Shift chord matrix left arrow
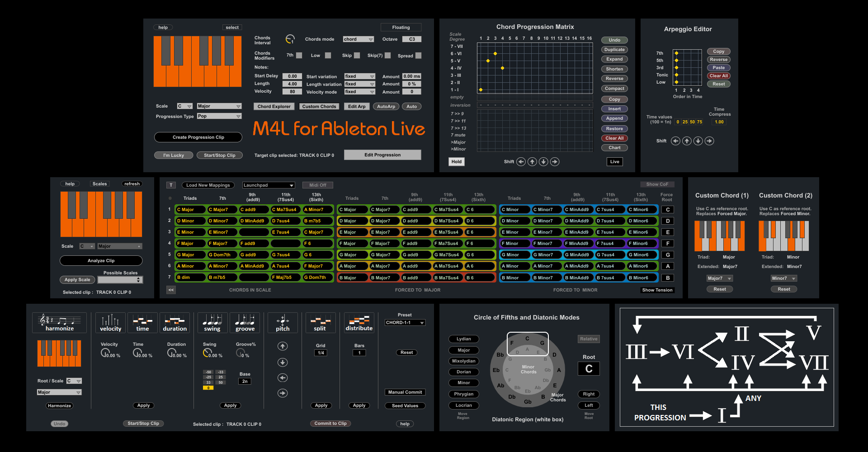Screen dimensions: 868x452 click(x=521, y=161)
